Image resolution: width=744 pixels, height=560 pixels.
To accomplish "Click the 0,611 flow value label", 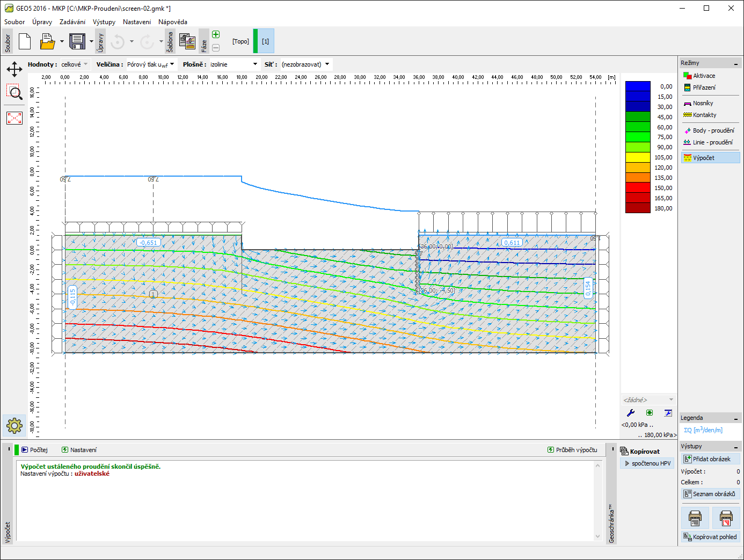I will tap(512, 243).
